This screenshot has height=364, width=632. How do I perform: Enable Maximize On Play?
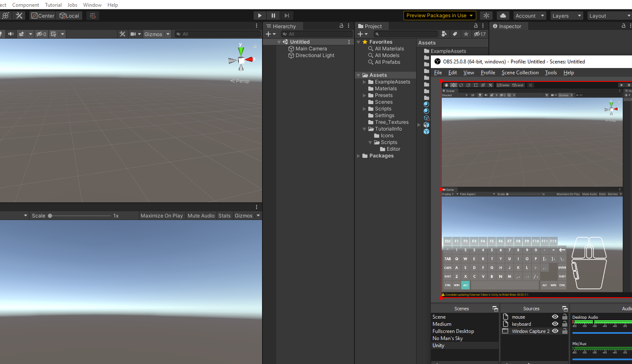[162, 215]
